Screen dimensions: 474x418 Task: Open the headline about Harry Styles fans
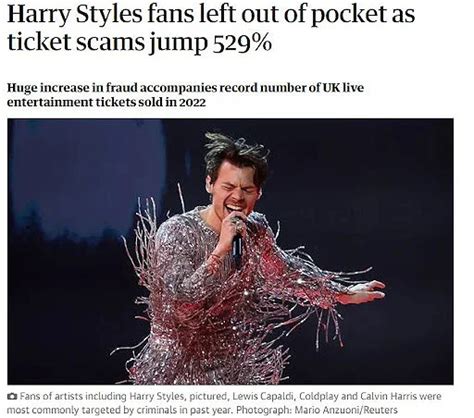coord(211,28)
